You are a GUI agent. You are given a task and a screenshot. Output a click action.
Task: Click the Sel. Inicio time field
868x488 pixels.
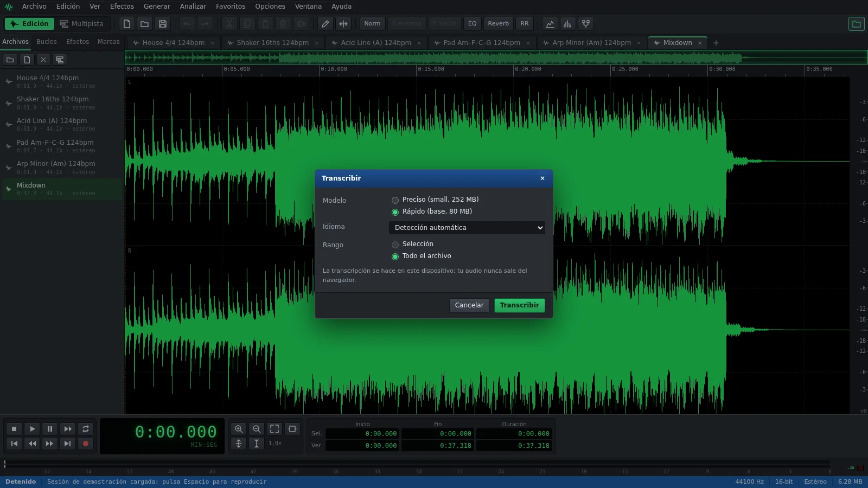362,434
